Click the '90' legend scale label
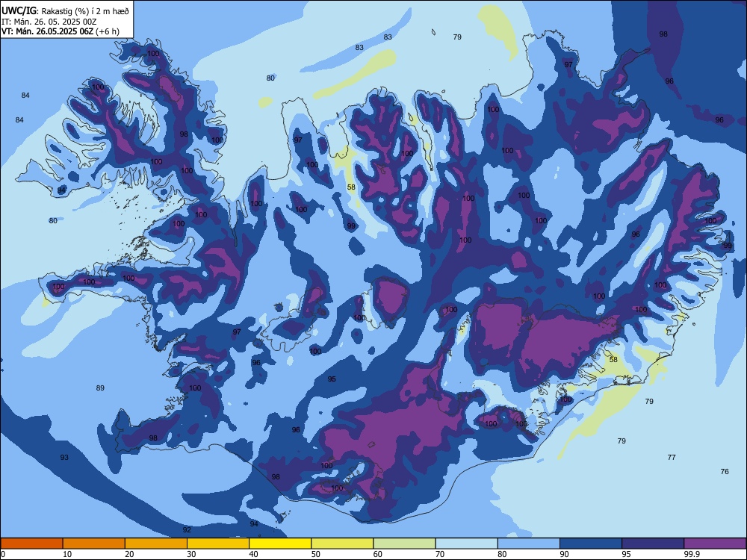Viewport: 747px width, 560px height. click(564, 554)
